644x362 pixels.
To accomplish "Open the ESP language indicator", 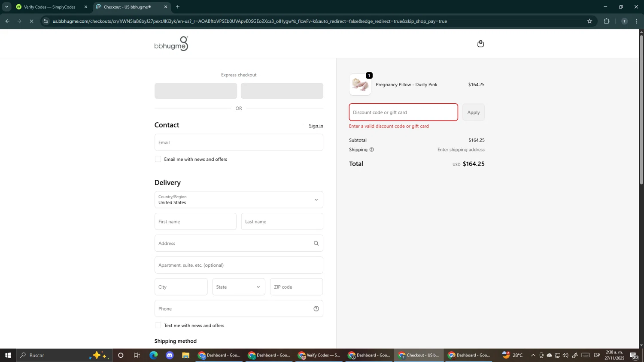I will (597, 355).
